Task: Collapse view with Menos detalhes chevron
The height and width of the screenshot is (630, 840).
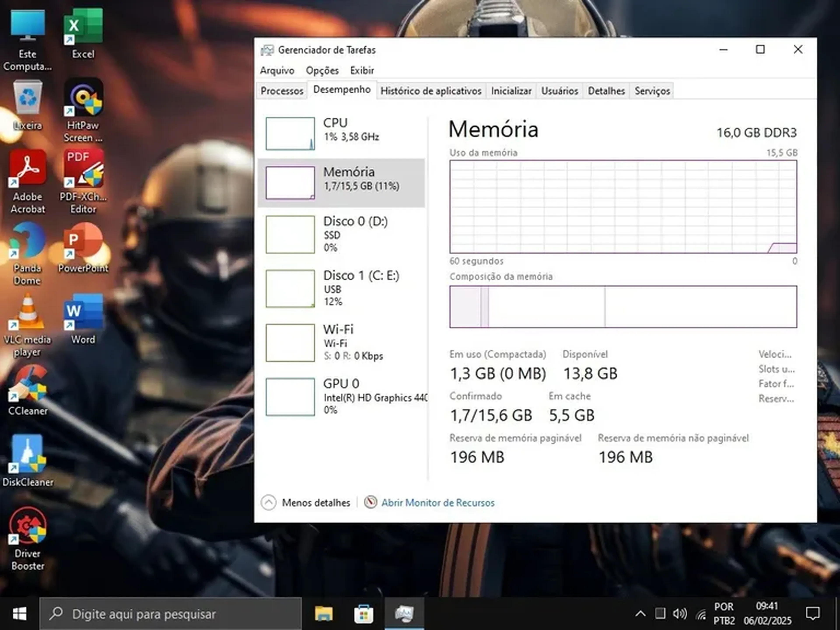Action: click(268, 503)
